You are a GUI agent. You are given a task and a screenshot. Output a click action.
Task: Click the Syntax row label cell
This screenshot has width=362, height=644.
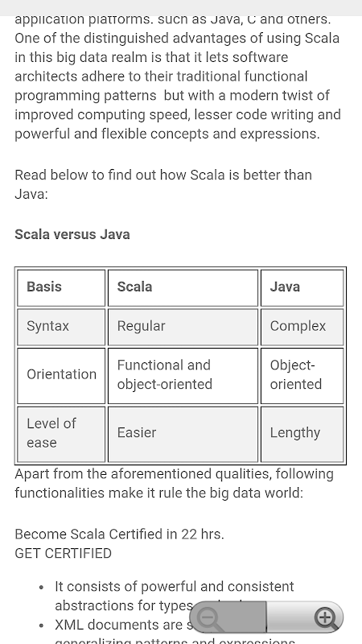click(61, 327)
